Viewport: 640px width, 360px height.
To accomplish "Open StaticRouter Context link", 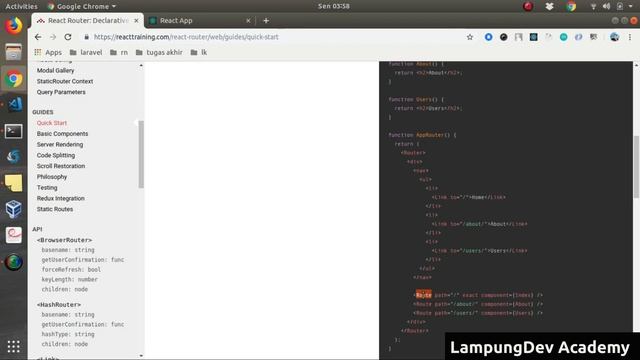I will click(x=65, y=81).
